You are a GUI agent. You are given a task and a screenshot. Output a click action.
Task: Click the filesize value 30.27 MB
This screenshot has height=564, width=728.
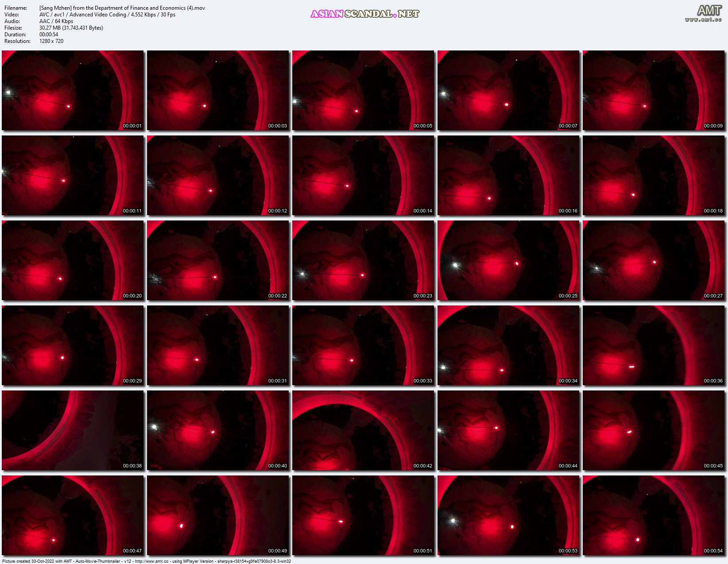point(71,28)
